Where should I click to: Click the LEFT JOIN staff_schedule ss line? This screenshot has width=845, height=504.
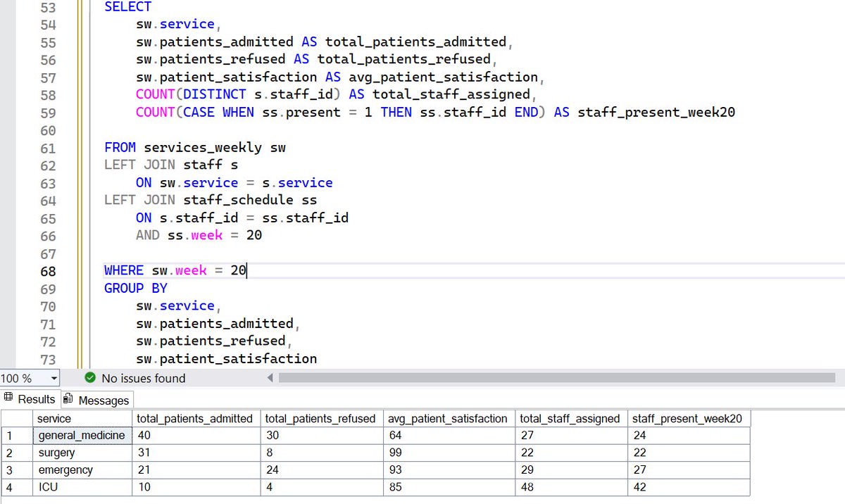[x=211, y=201]
